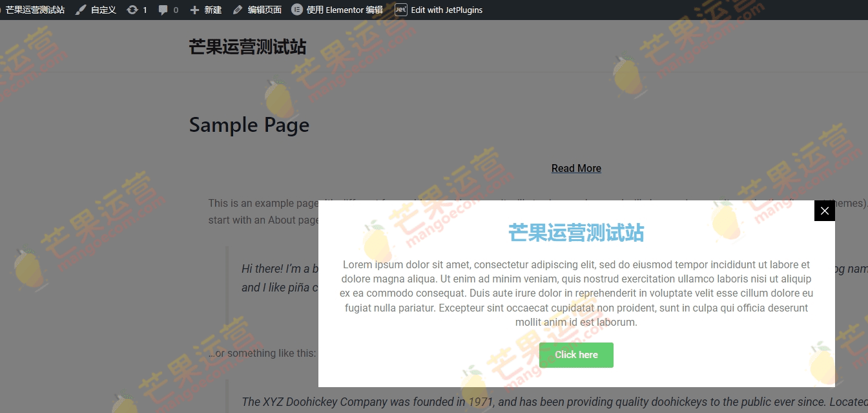Click the green Click here button
The width and height of the screenshot is (868, 413).
[576, 355]
